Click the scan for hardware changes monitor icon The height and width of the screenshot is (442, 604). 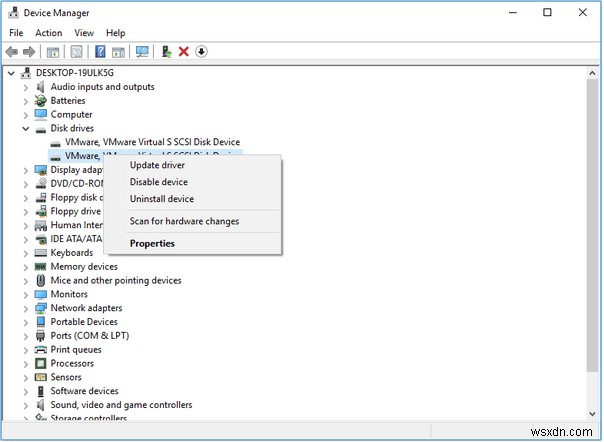142,52
